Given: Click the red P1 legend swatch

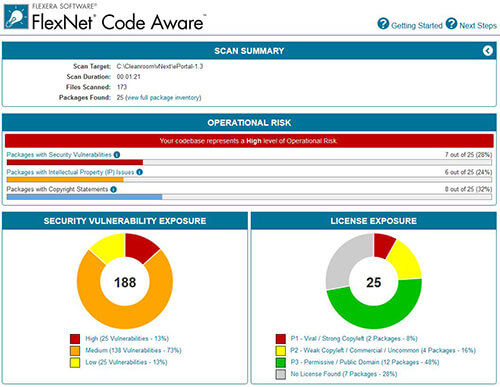Looking at the screenshot, I should (x=281, y=339).
